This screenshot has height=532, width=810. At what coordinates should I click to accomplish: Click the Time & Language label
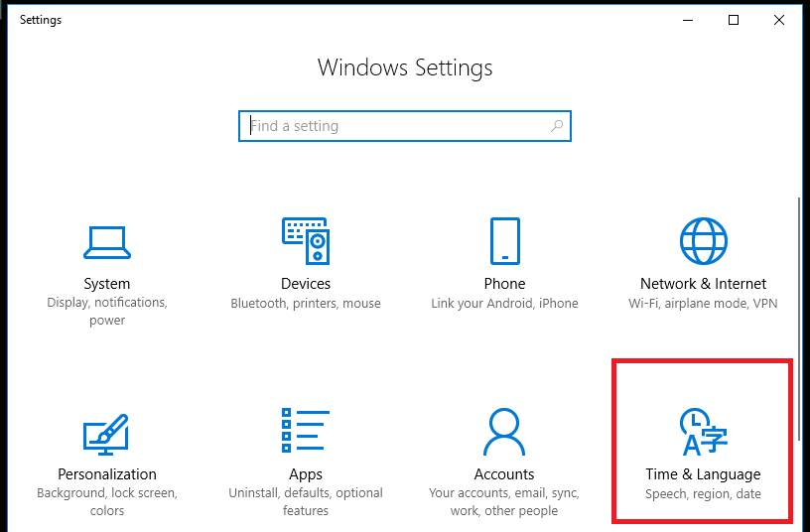[703, 474]
